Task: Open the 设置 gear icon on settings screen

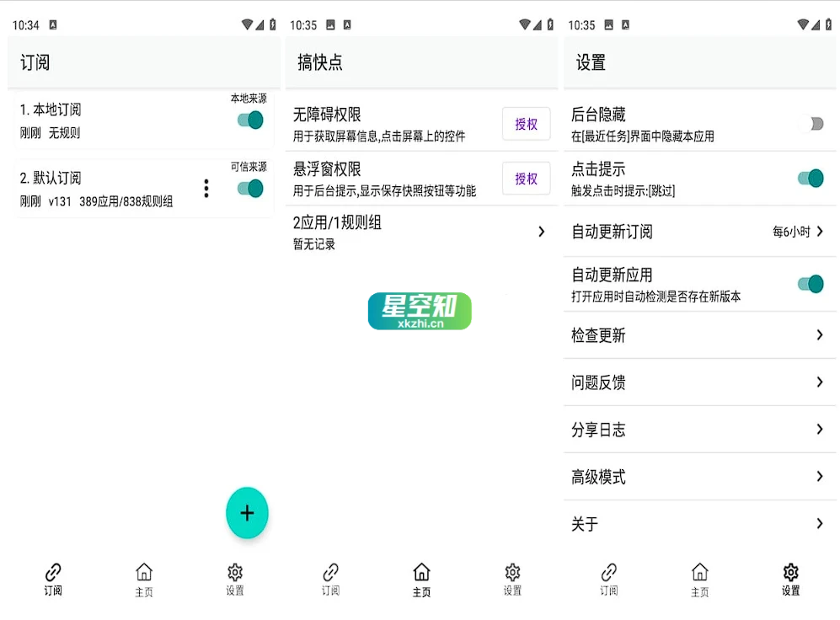Action: (x=789, y=579)
